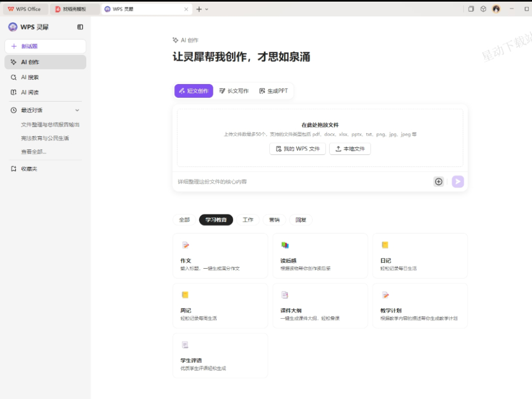Open the 教学计划 template card

pos(420,306)
